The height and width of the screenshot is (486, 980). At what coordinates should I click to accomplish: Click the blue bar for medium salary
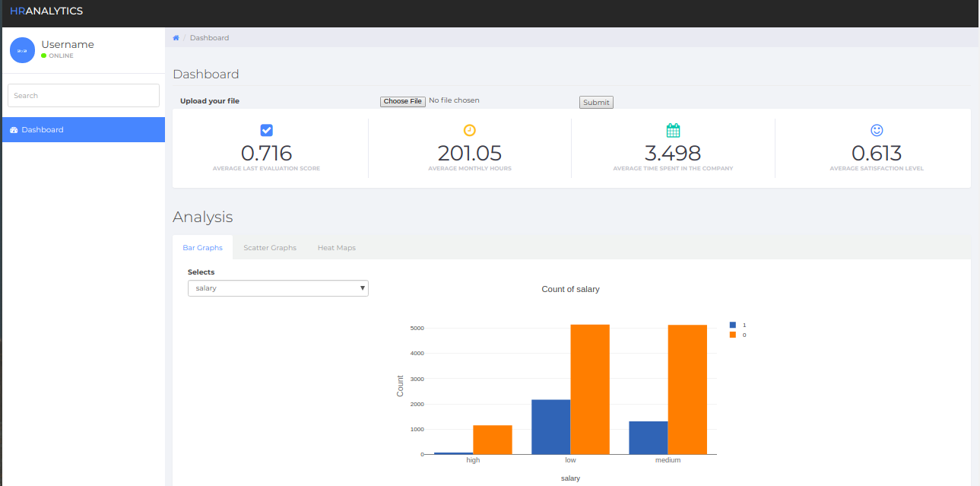[x=649, y=438]
